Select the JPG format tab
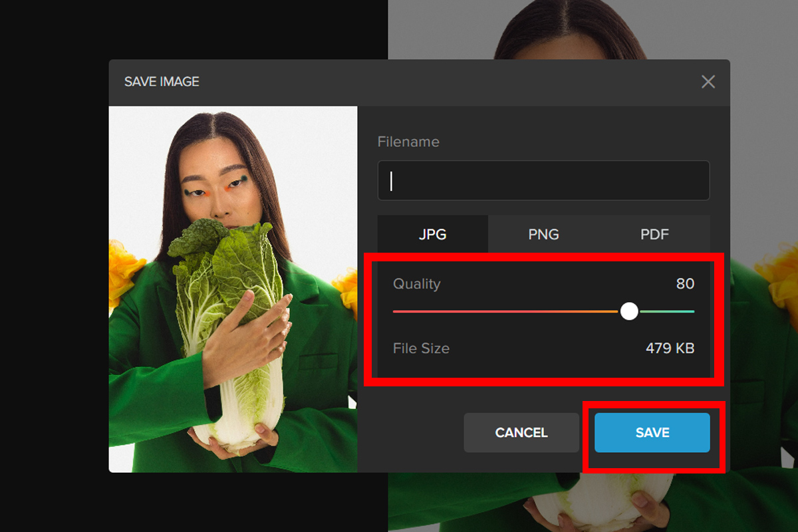Image resolution: width=798 pixels, height=532 pixels. (432, 234)
